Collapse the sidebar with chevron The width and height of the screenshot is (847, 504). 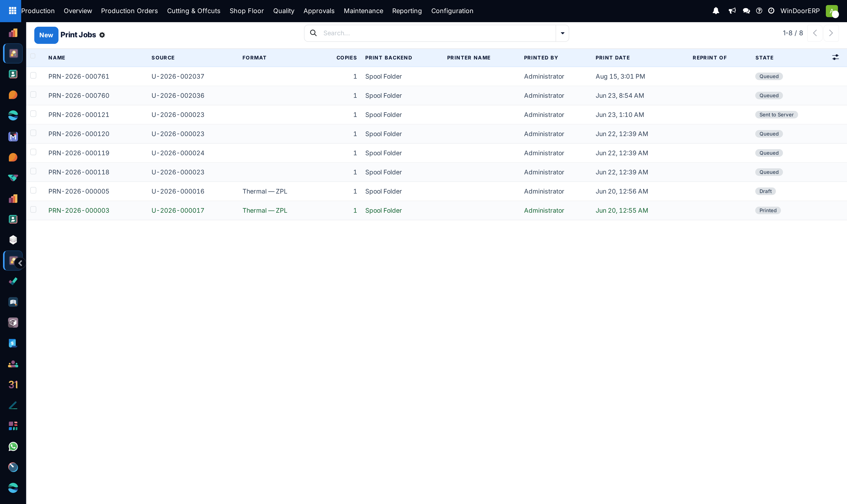pyautogui.click(x=20, y=263)
